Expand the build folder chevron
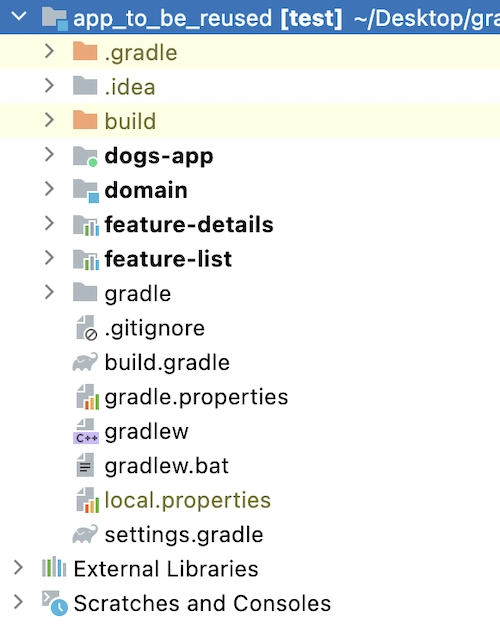This screenshot has height=624, width=500. (49, 120)
